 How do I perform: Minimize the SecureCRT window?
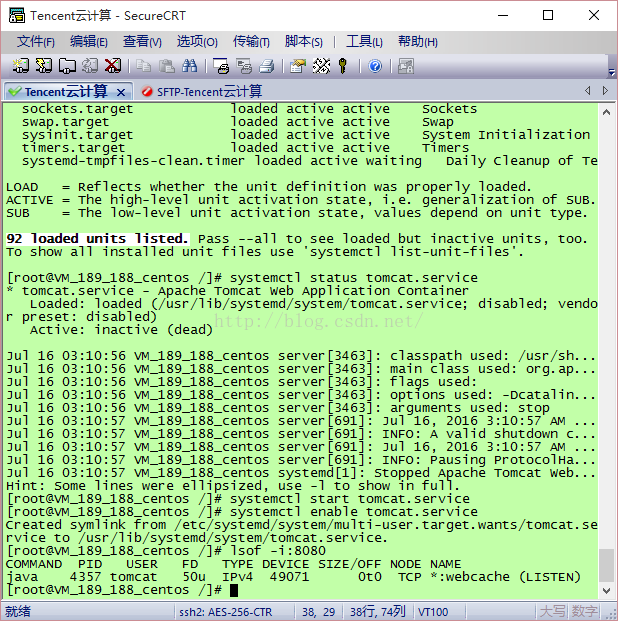click(503, 15)
